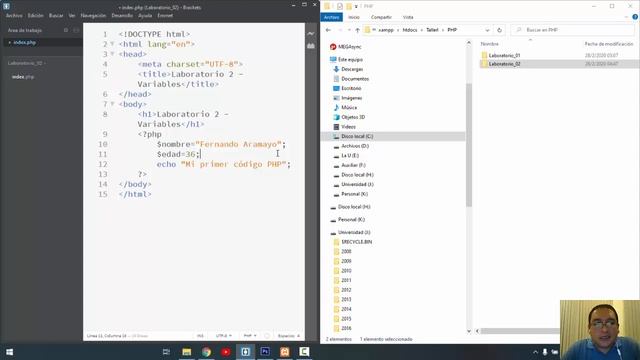Open Música in the navigation pane
Screen dimensions: 640x360
coord(349,107)
